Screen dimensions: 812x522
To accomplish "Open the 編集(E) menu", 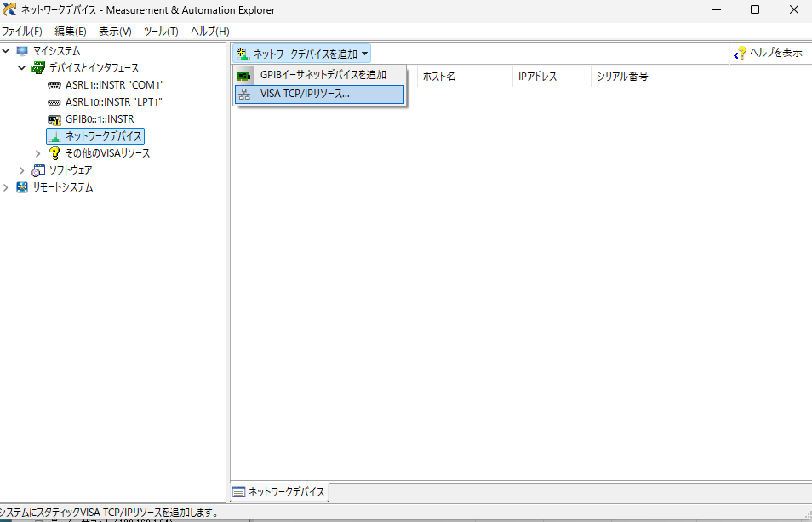I will click(x=71, y=31).
